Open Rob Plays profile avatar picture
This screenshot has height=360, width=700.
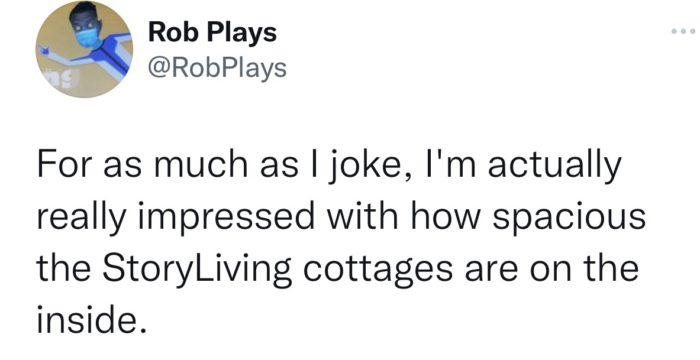(x=84, y=49)
